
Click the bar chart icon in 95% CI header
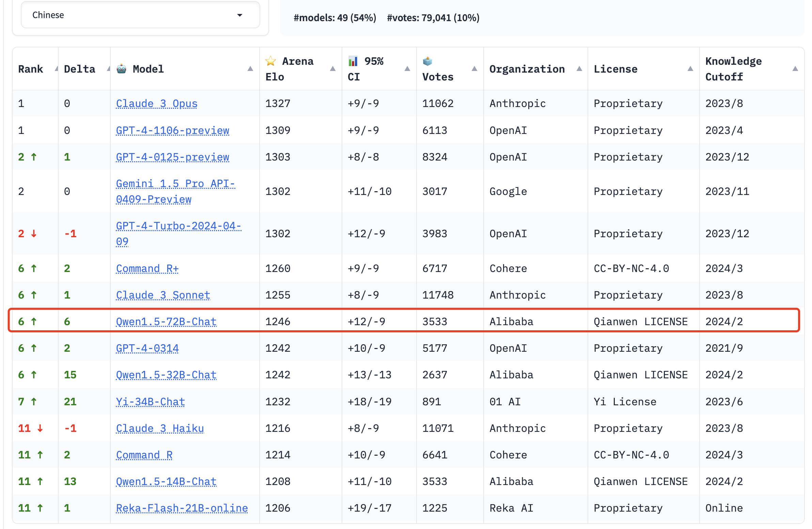pos(353,61)
